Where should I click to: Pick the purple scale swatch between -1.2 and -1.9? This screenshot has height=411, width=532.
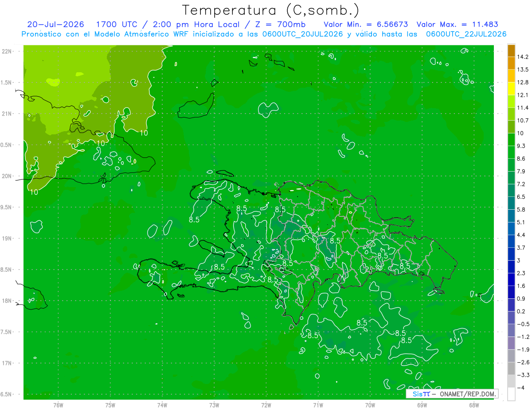point(511,343)
